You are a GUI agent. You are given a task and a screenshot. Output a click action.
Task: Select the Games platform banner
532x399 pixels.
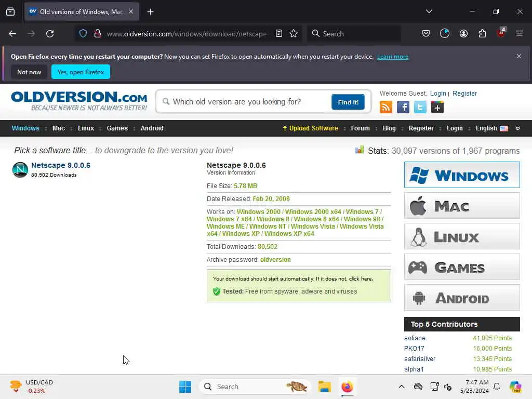tap(462, 267)
